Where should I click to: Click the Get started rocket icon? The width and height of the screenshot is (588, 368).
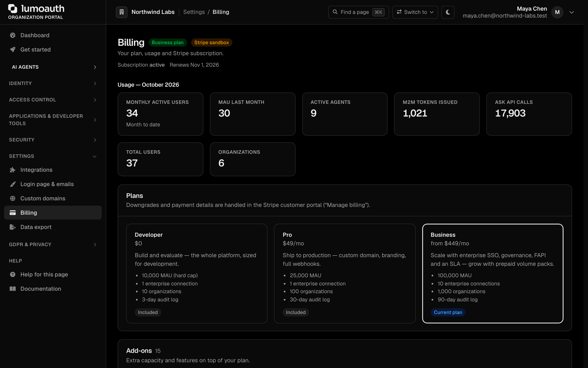pos(13,50)
